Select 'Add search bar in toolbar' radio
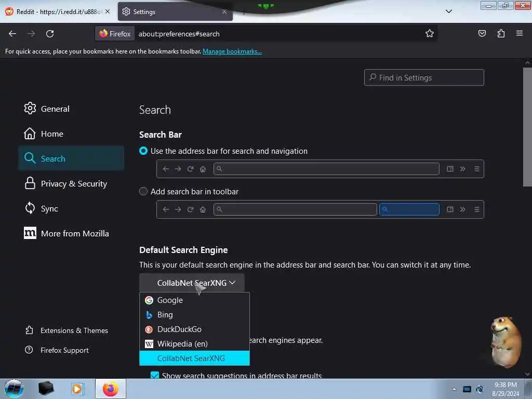Viewport: 532px width, 399px height. tap(143, 191)
